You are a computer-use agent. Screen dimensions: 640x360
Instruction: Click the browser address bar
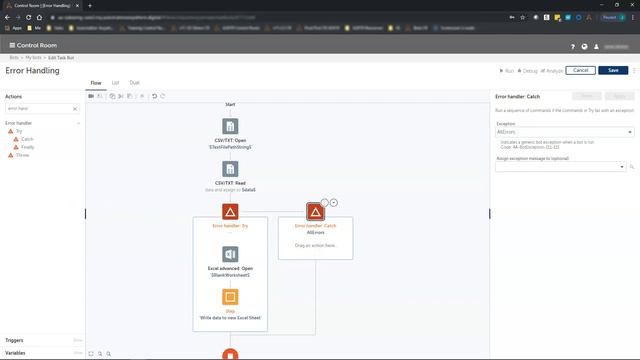click(278, 18)
